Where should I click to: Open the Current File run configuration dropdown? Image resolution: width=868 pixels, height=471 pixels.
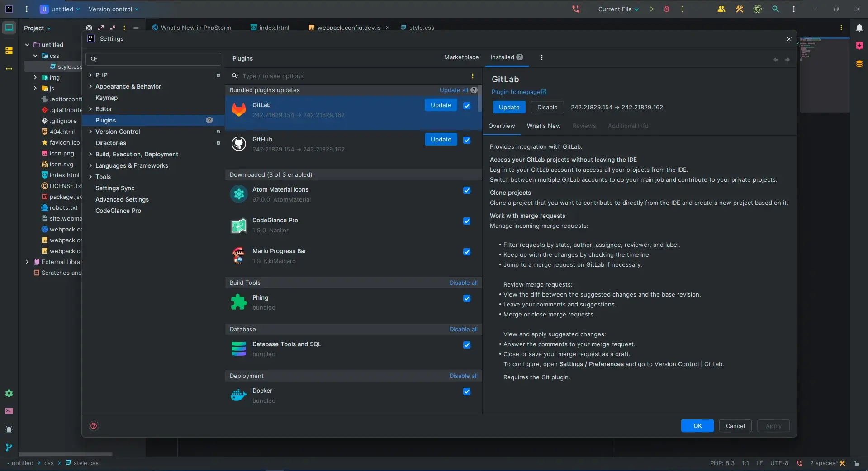click(x=618, y=9)
